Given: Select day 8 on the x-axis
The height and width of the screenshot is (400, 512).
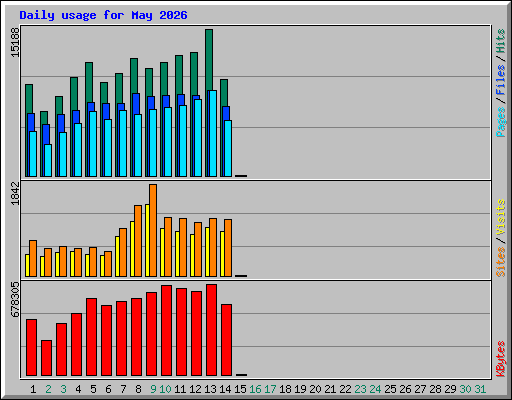Looking at the screenshot, I should click(x=138, y=389).
